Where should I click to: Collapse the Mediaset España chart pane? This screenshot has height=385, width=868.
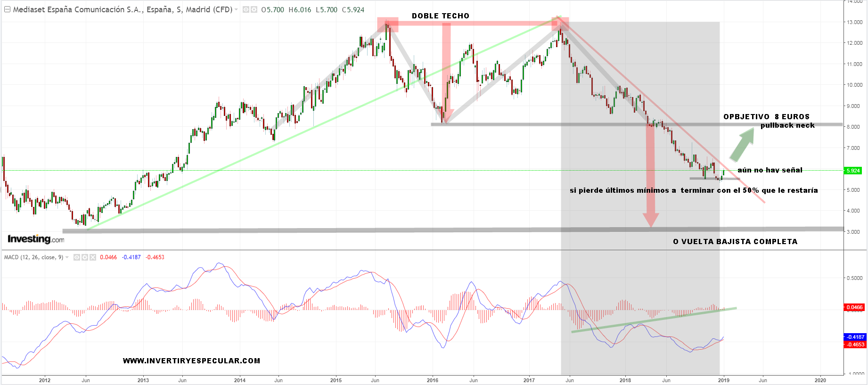tap(7, 9)
